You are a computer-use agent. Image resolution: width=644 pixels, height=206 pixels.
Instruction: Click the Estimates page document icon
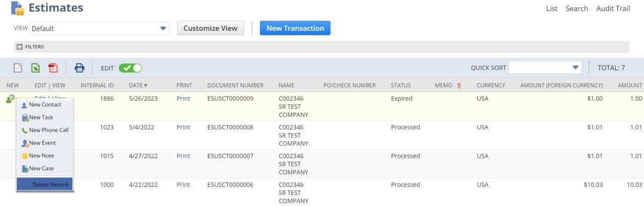[18, 9]
